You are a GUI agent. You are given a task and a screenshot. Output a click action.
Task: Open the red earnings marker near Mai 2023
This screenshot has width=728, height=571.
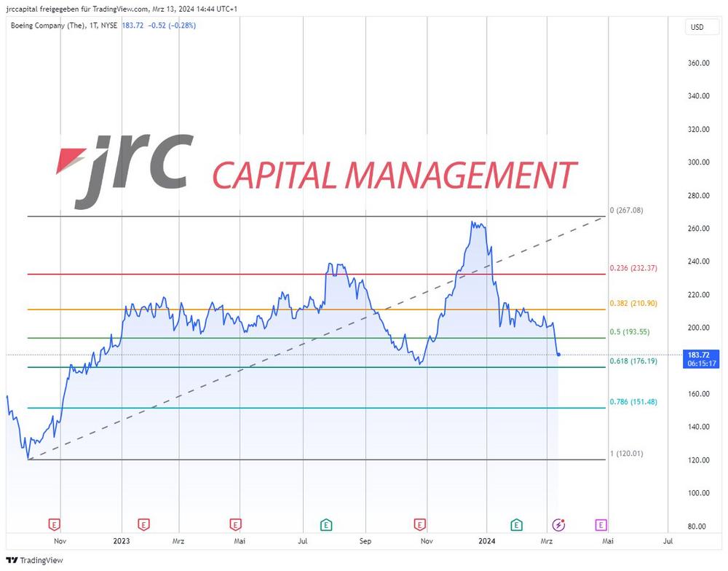(235, 525)
